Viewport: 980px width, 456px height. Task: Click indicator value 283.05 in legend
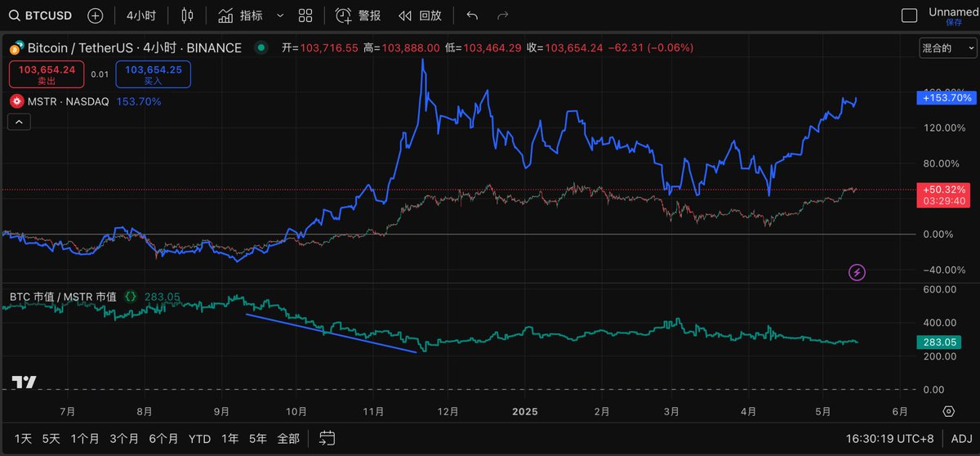(x=162, y=296)
